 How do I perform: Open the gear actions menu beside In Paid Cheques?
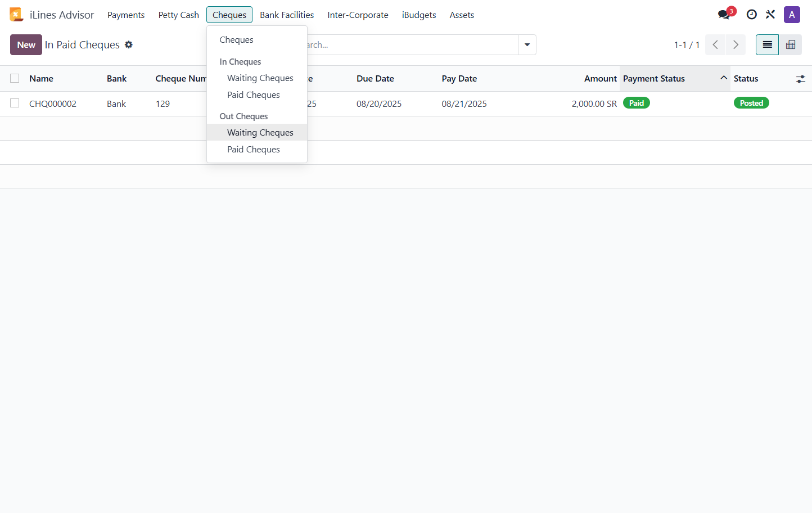pyautogui.click(x=129, y=44)
